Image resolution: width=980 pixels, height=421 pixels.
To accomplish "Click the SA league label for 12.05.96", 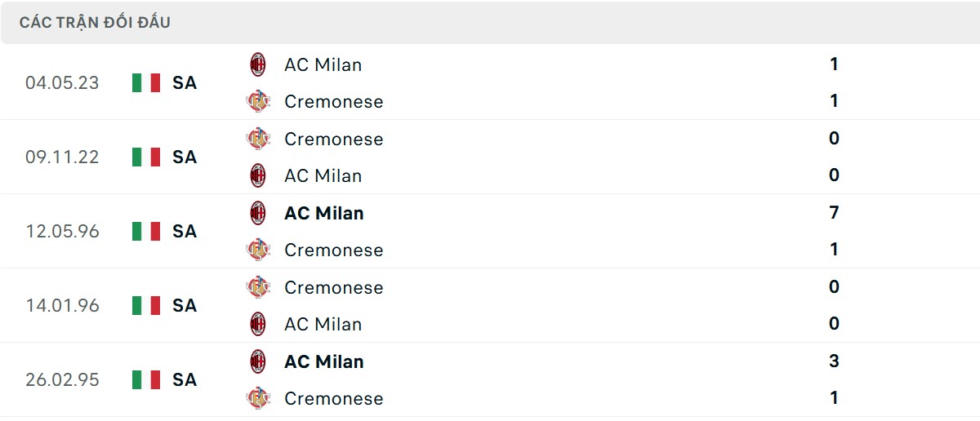I will point(185,231).
